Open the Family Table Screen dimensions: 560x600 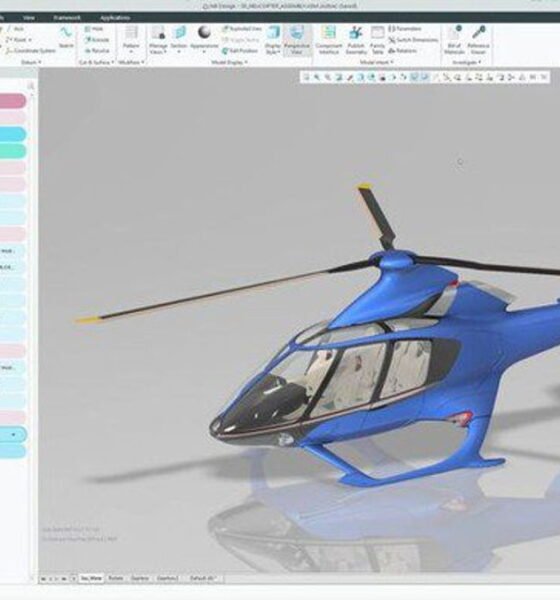coord(377,40)
